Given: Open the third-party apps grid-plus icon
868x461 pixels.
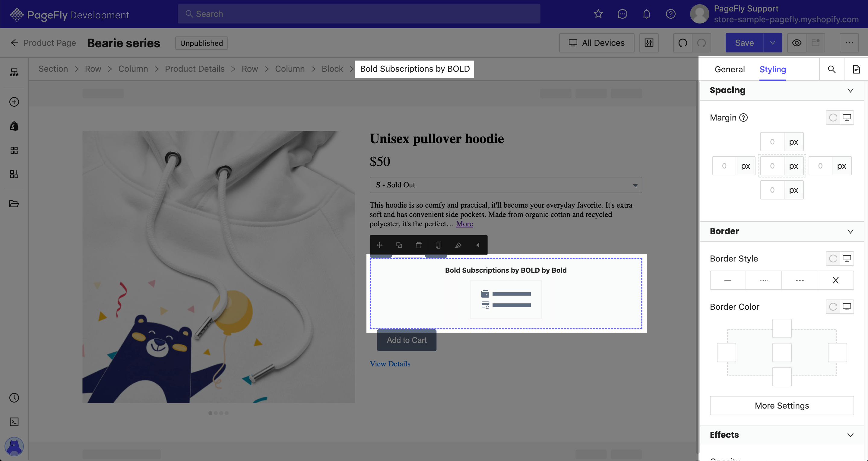Looking at the screenshot, I should [14, 174].
